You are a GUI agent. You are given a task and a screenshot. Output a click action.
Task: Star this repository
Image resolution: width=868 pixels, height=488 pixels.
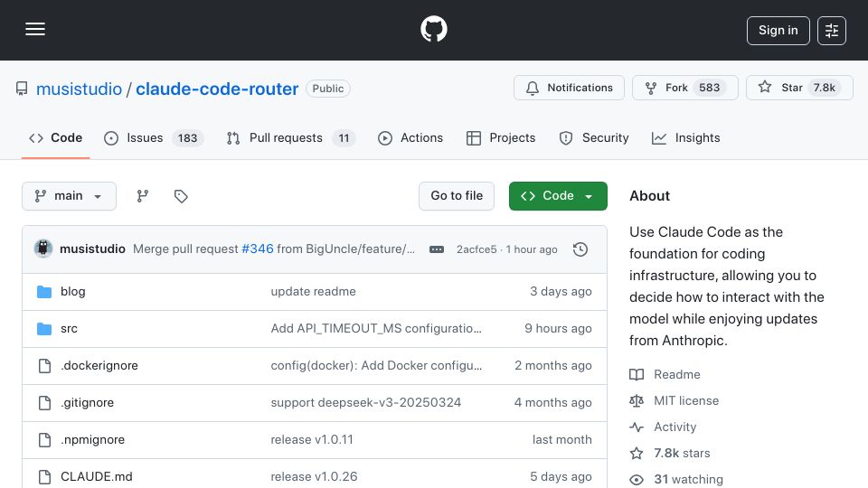799,88
